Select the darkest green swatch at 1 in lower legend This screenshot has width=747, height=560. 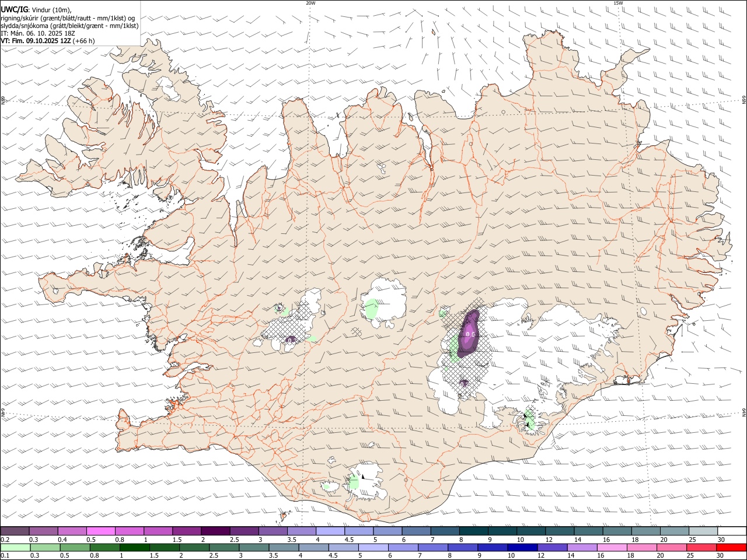pyautogui.click(x=135, y=547)
